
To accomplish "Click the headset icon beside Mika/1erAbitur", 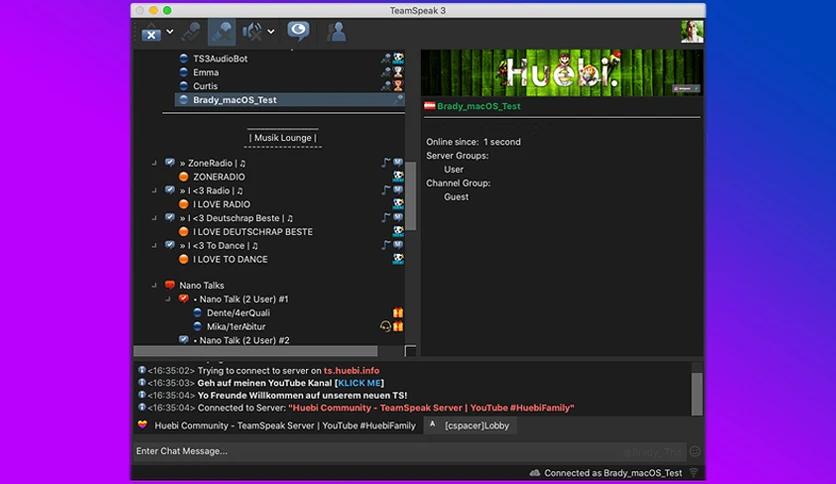I will coord(385,326).
